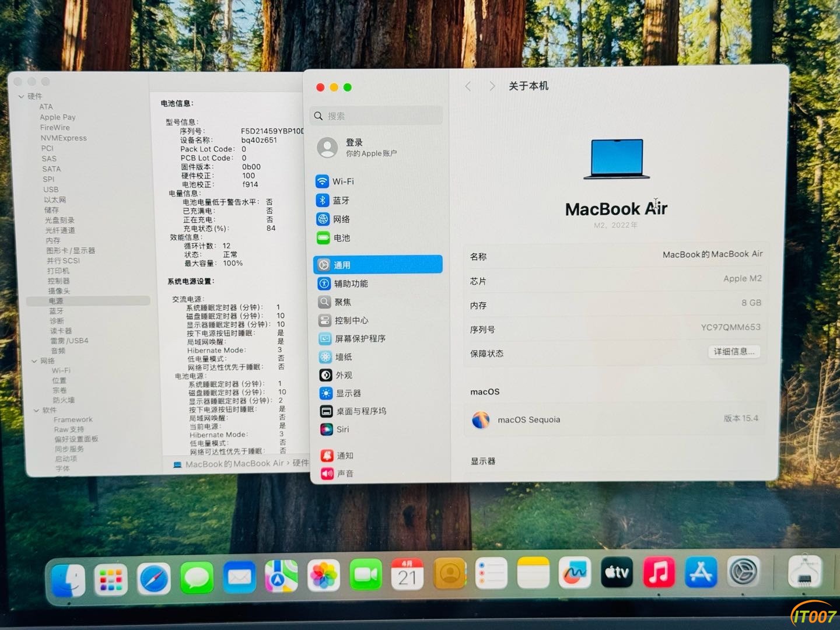Select Apple Pay in System Information sidebar

click(58, 117)
